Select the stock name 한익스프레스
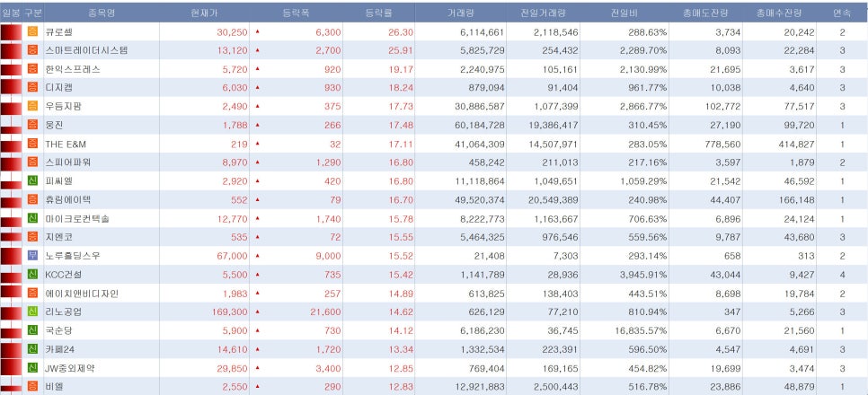 (73, 69)
